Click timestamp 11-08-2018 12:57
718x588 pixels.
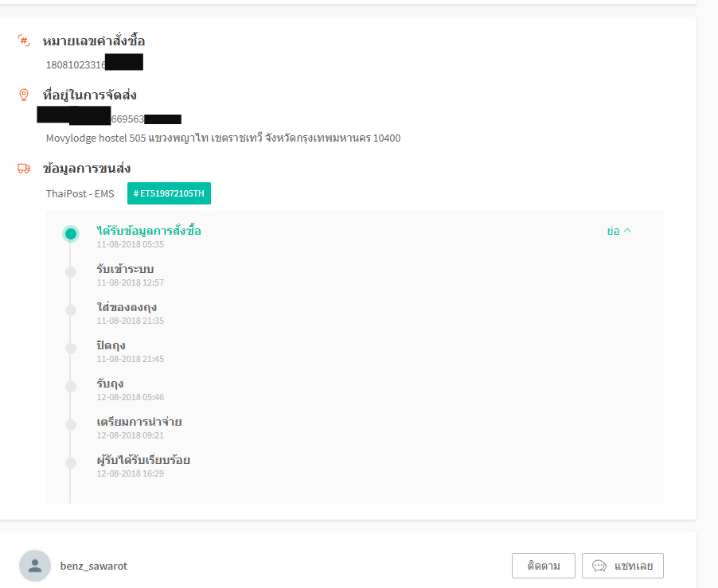(x=130, y=282)
